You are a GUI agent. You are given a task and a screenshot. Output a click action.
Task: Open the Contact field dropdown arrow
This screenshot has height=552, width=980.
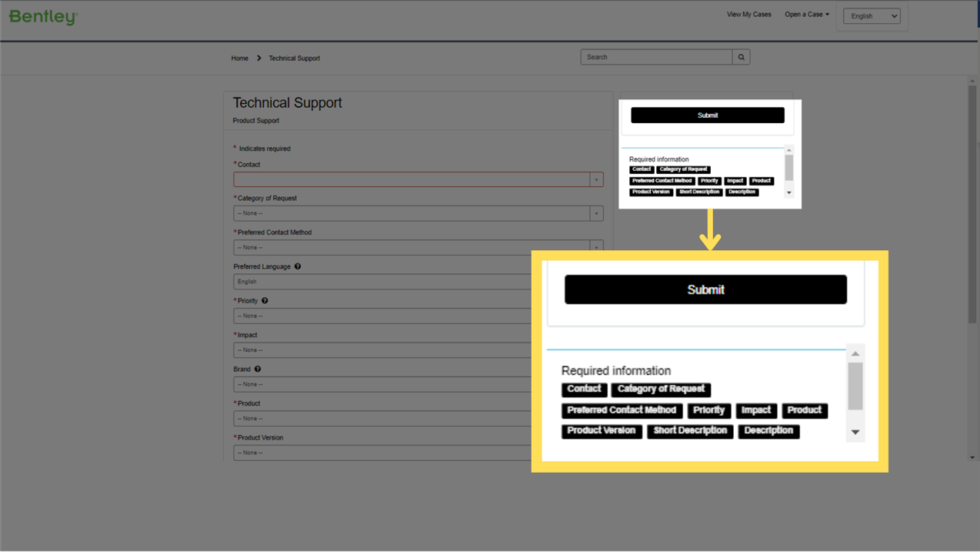[596, 179]
